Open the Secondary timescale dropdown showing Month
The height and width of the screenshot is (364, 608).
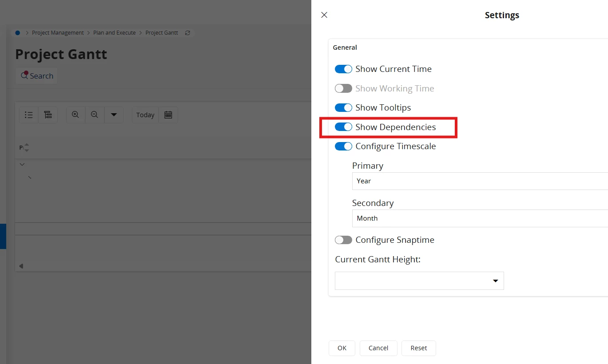coord(480,218)
